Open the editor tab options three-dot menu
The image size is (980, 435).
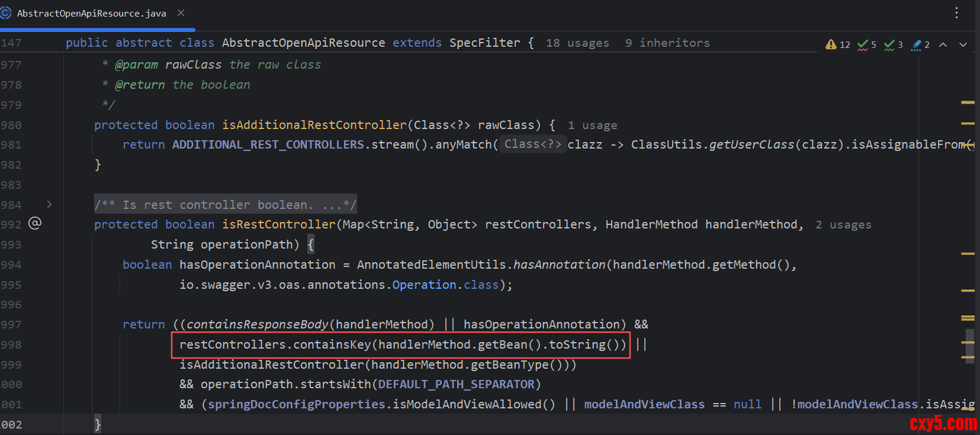pyautogui.click(x=956, y=13)
